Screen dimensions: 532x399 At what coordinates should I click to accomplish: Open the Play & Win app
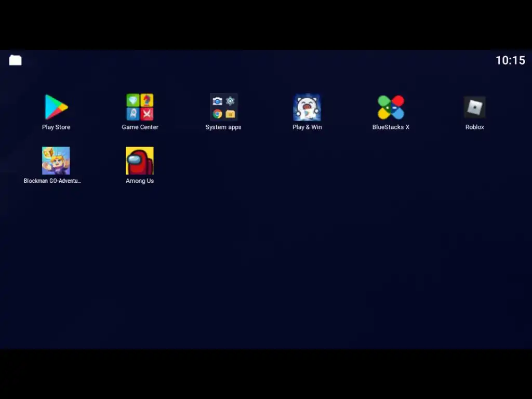point(307,107)
